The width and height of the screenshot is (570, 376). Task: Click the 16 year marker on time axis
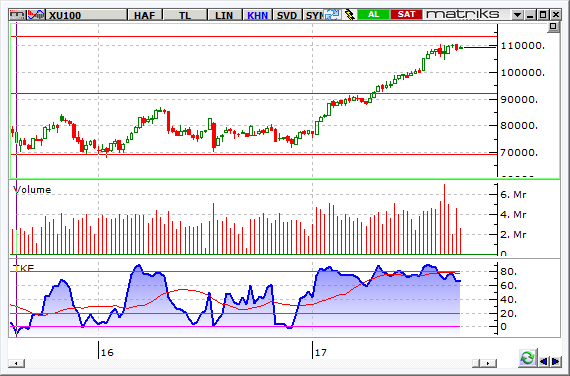pos(107,352)
